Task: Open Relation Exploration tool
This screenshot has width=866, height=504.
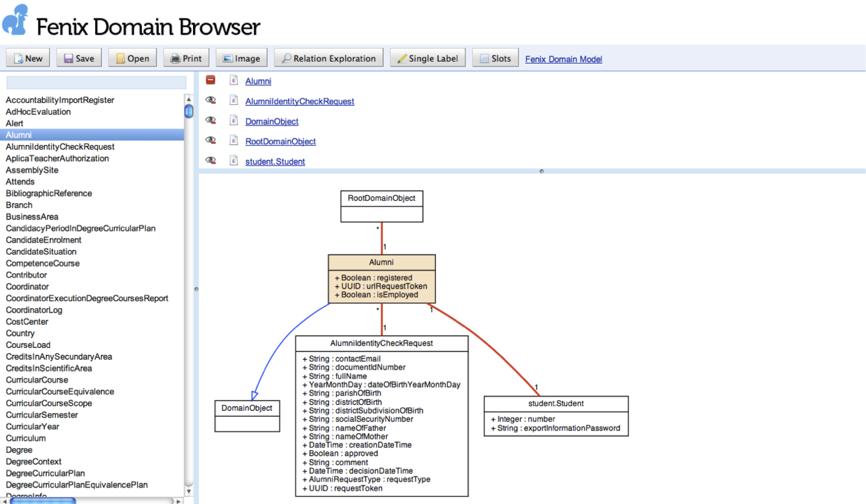Action: point(328,58)
